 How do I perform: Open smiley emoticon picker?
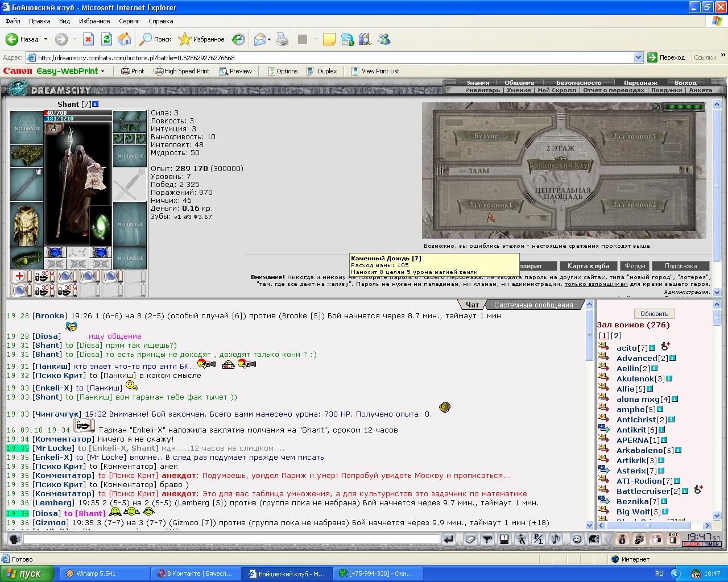coord(577,539)
